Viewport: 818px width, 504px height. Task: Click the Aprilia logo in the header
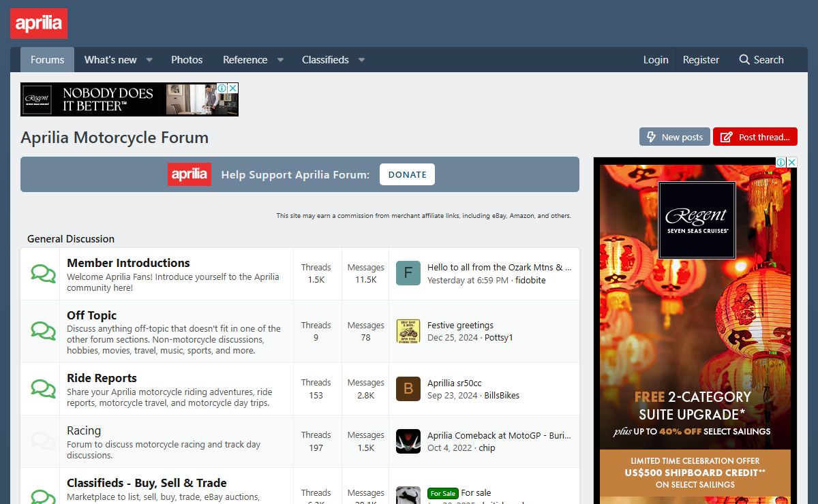tap(39, 23)
